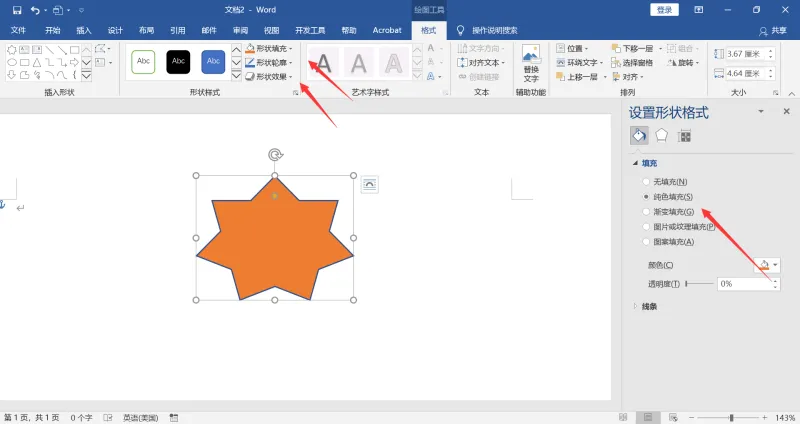Open the 颜色(C) fill color picker
This screenshot has width=800, height=424.
[x=767, y=265]
